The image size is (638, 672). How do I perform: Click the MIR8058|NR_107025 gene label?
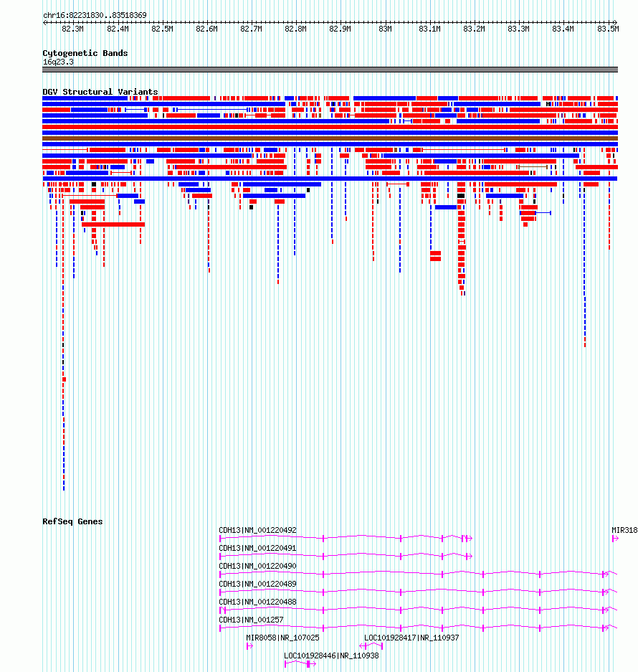282,638
